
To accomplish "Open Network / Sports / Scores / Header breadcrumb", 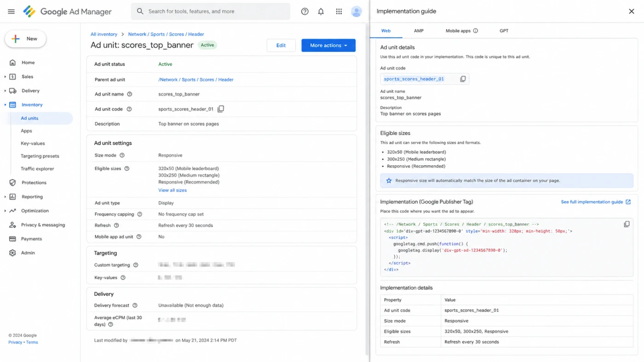I will click(x=166, y=34).
